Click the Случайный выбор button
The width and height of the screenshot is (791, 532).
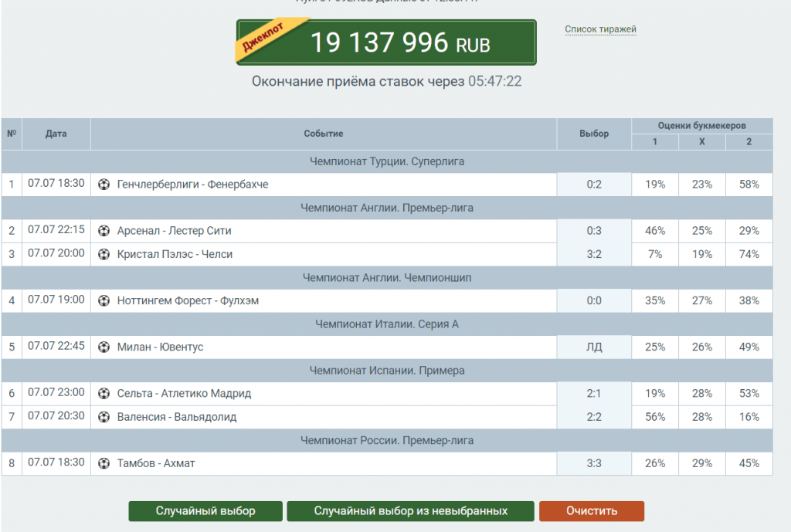click(205, 511)
